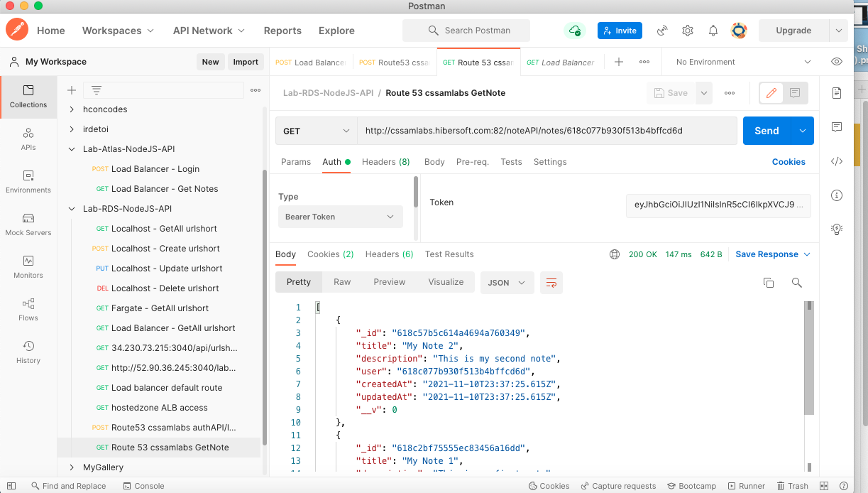Select the Raw response view
868x493 pixels.
click(x=342, y=282)
